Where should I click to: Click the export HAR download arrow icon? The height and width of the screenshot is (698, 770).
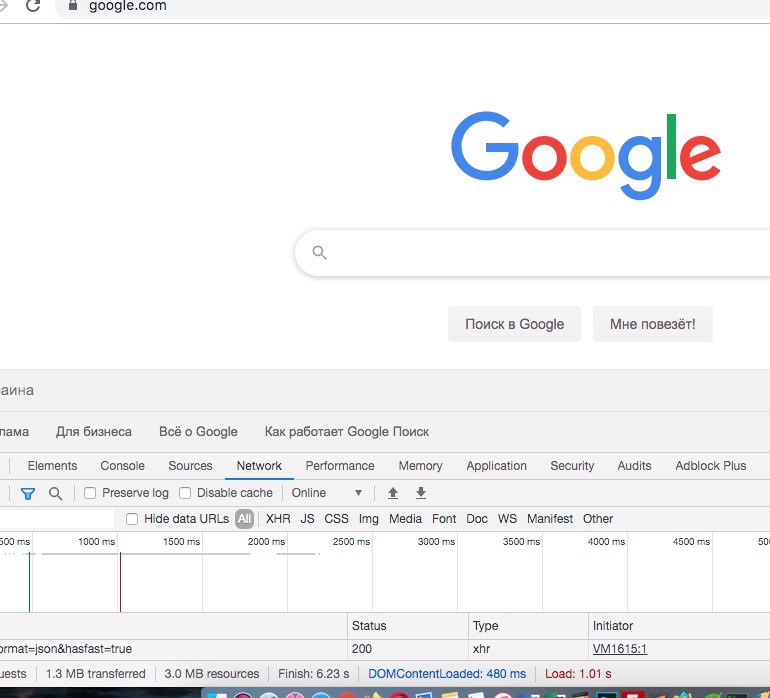[421, 493]
